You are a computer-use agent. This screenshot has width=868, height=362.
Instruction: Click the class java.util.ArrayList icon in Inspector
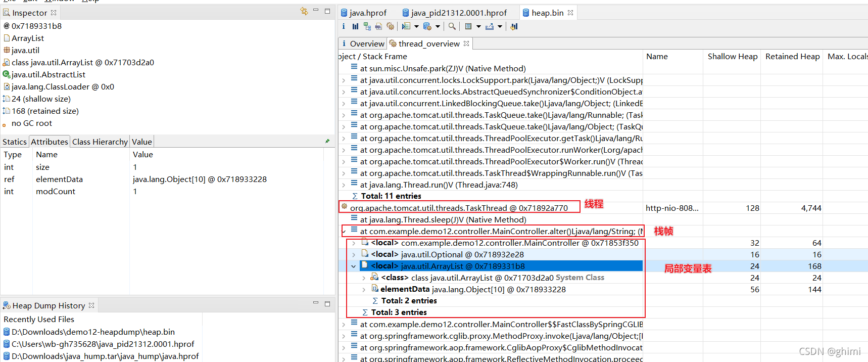[7, 62]
